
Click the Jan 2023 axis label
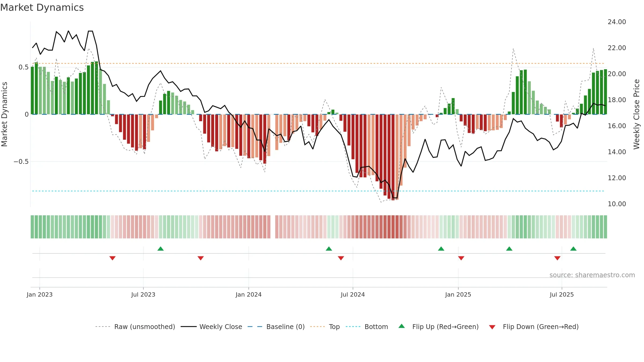[40, 294]
